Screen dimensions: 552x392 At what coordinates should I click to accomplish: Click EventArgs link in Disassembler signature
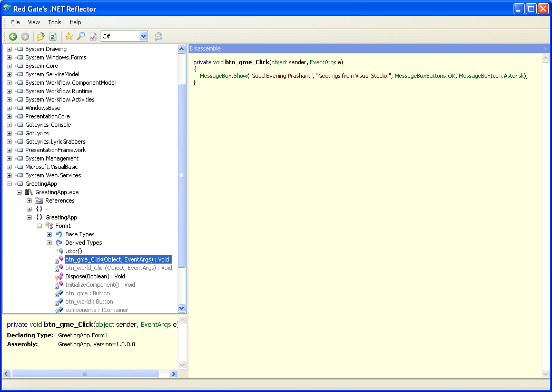pos(323,62)
